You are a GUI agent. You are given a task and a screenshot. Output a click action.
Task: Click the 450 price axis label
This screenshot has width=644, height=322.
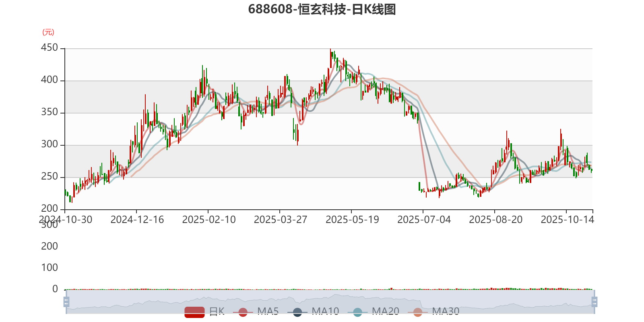[x=50, y=48]
